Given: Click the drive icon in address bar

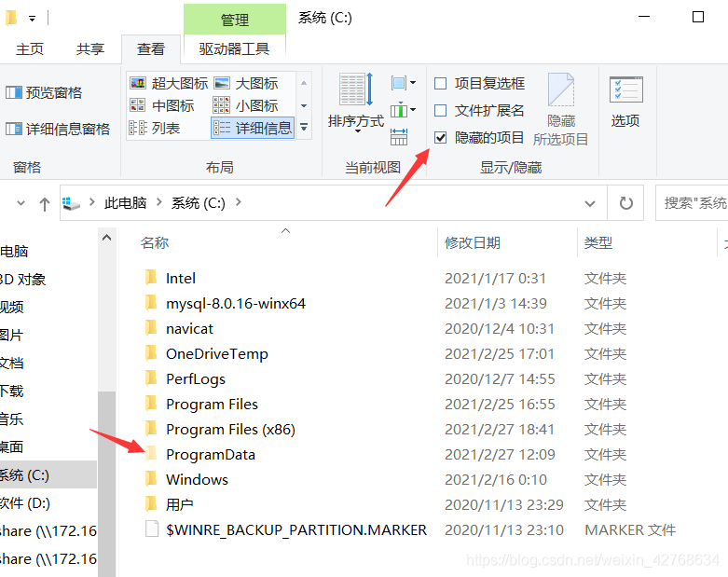Looking at the screenshot, I should point(71,203).
